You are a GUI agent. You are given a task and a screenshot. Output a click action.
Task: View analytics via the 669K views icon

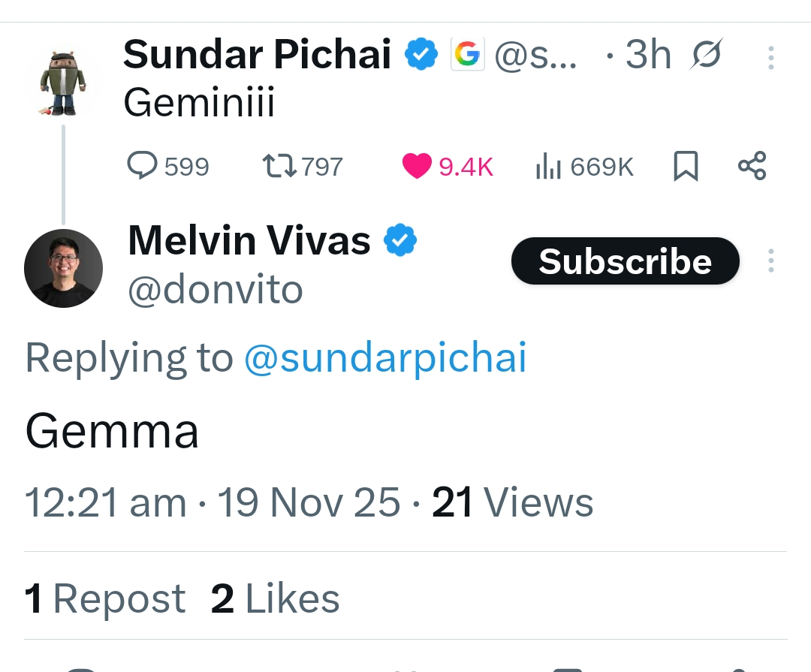[x=548, y=166]
